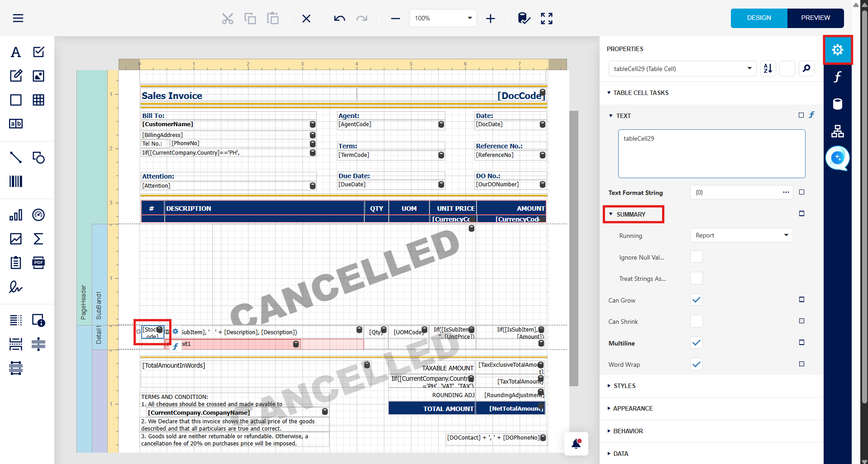
Task: Select the Check Box tool in toolbox
Action: coord(38,52)
